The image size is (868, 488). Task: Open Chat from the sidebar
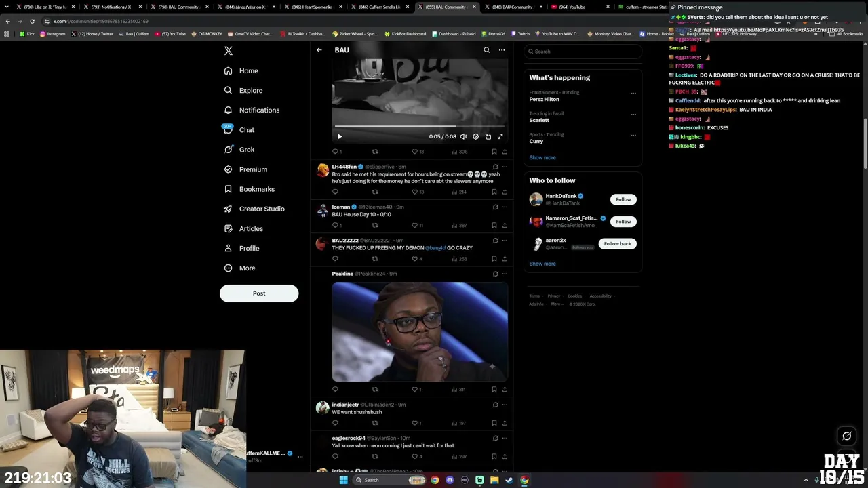pyautogui.click(x=239, y=129)
